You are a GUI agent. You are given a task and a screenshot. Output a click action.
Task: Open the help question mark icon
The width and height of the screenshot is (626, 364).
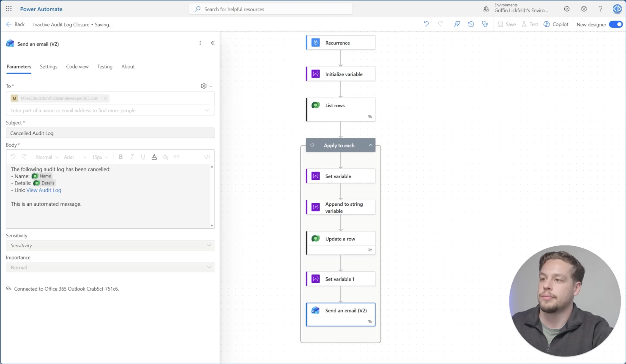[x=600, y=9]
